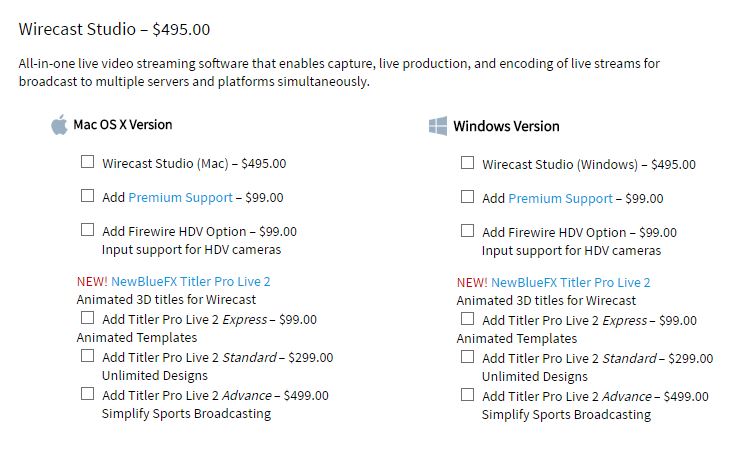Select Titler Pro Live 2 Express for Windows
Image resolution: width=741 pixels, height=451 pixels.
point(468,319)
